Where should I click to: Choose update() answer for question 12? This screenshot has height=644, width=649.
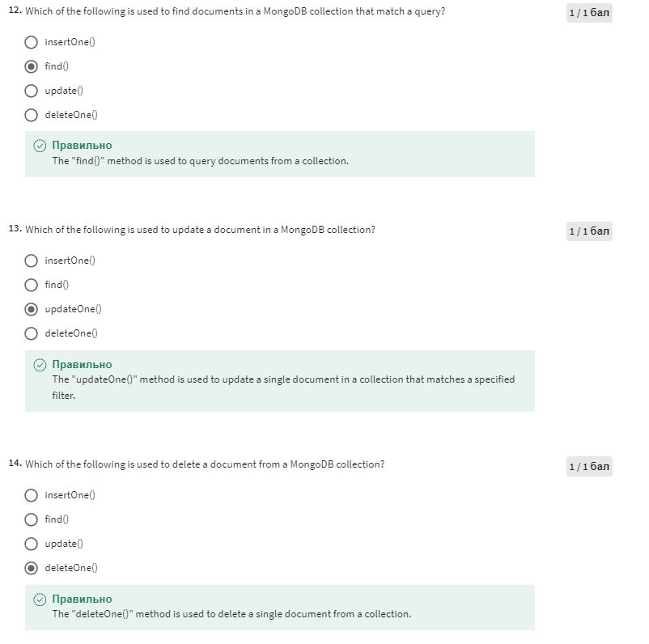tap(31, 91)
